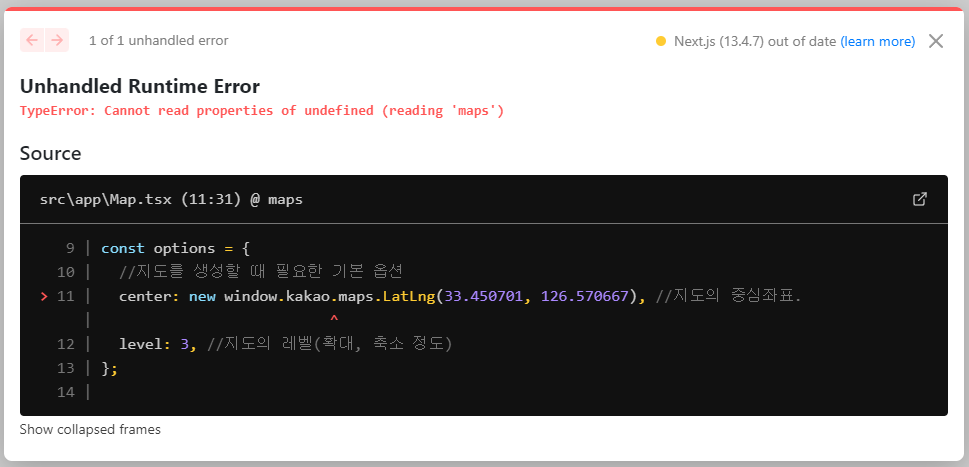Click the "Source" section heading

50,153
